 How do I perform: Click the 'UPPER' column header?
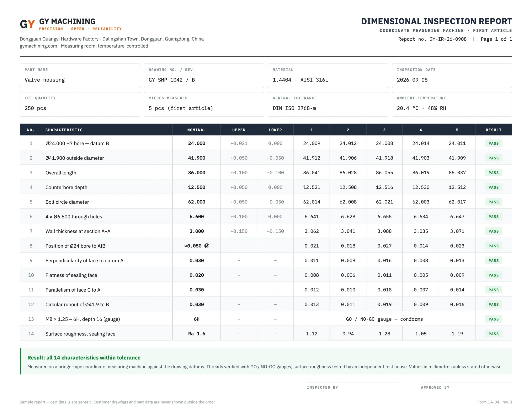tap(239, 130)
